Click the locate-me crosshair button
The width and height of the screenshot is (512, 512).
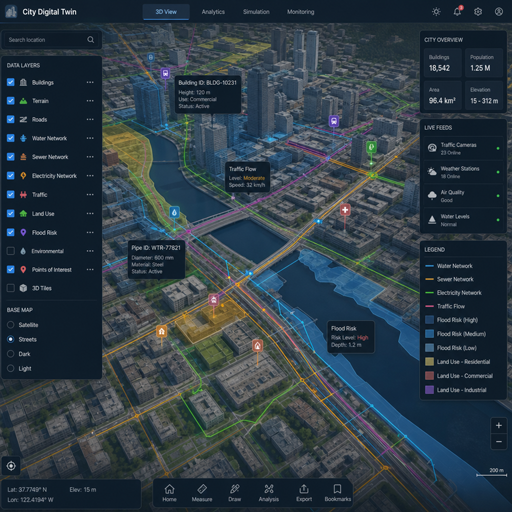click(x=11, y=465)
